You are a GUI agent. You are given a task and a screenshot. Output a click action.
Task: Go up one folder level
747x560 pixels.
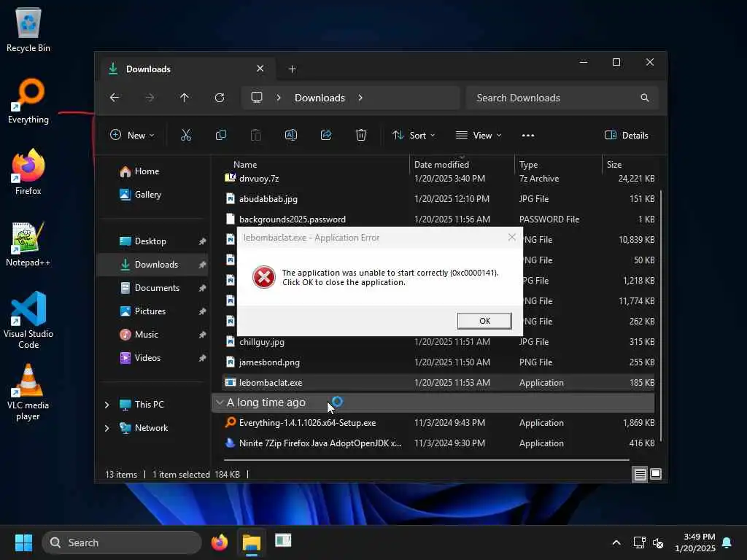185,98
